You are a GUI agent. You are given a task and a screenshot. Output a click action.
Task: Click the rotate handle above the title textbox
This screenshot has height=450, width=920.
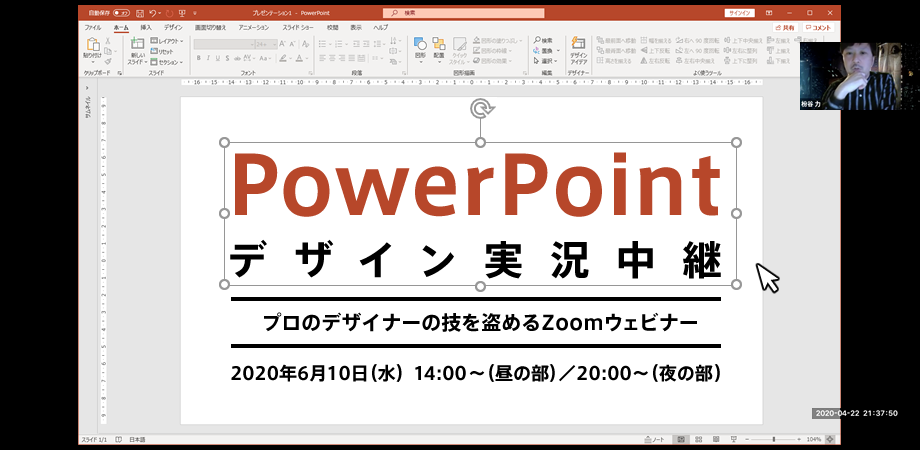tap(482, 108)
